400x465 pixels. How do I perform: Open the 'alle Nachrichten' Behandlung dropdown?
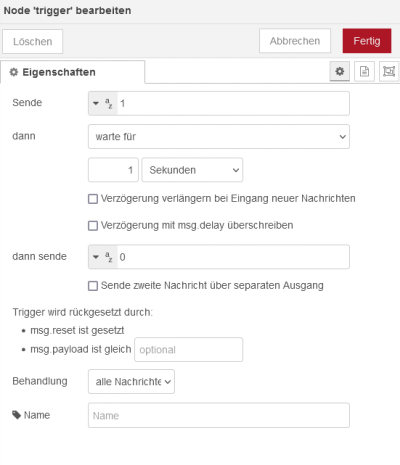(x=131, y=381)
